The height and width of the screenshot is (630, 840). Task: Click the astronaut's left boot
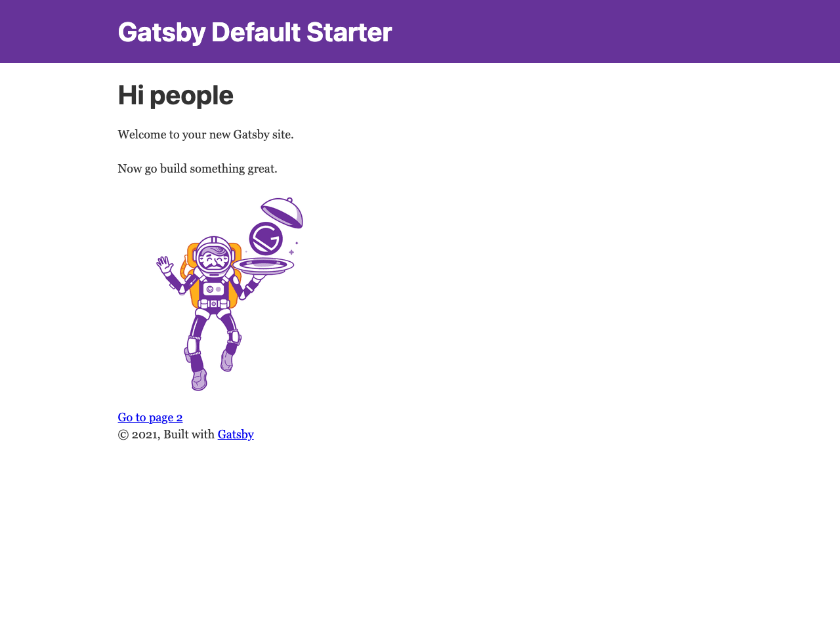(200, 381)
